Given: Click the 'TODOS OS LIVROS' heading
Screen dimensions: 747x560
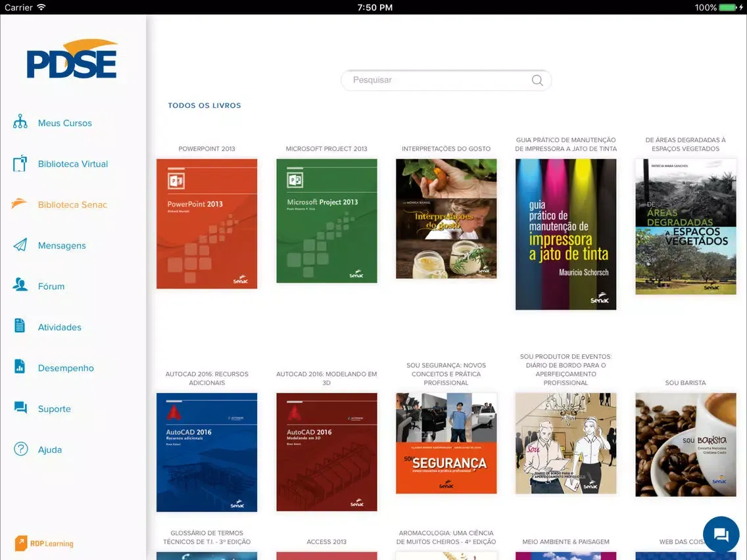Looking at the screenshot, I should pyautogui.click(x=205, y=106).
